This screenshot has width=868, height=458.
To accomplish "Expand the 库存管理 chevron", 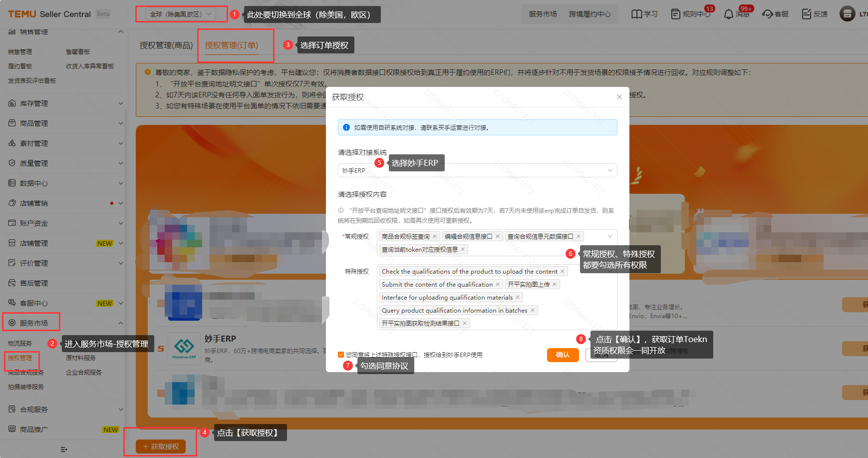I will [x=120, y=103].
